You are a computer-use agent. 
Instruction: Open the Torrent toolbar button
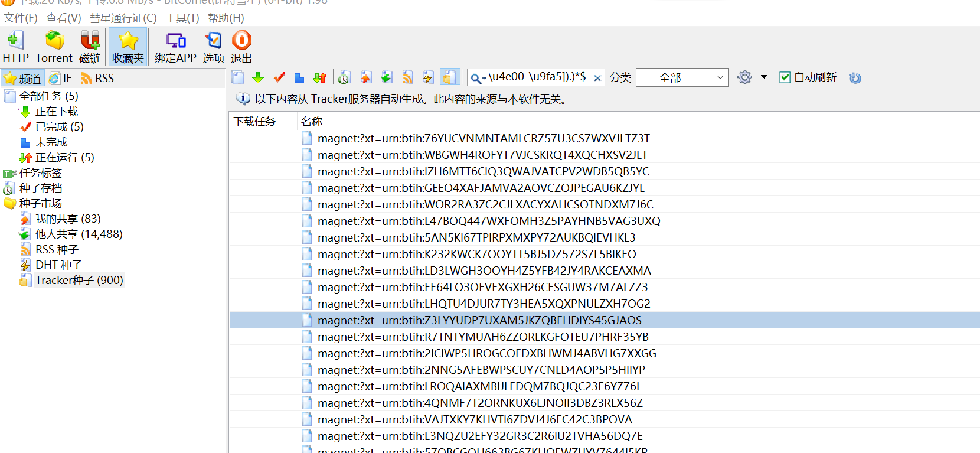coord(54,46)
